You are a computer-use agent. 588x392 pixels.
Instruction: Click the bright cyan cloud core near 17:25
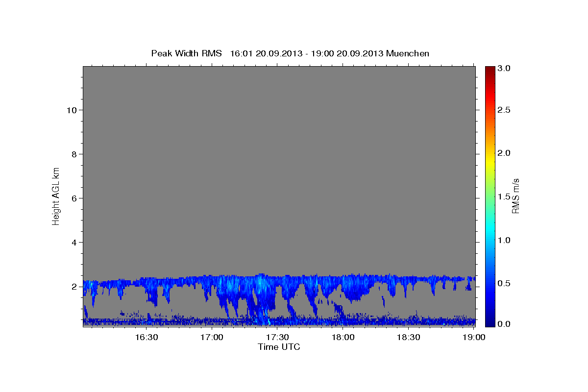(261, 284)
